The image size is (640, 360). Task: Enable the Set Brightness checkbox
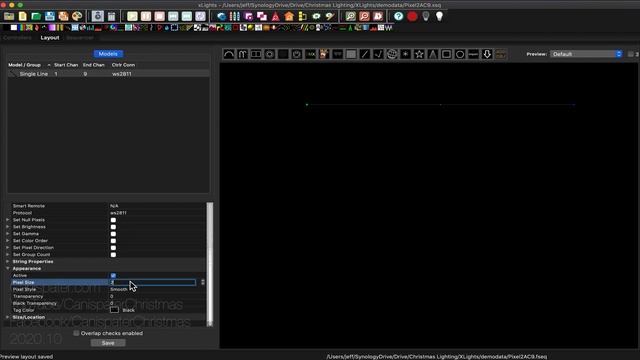point(113,227)
